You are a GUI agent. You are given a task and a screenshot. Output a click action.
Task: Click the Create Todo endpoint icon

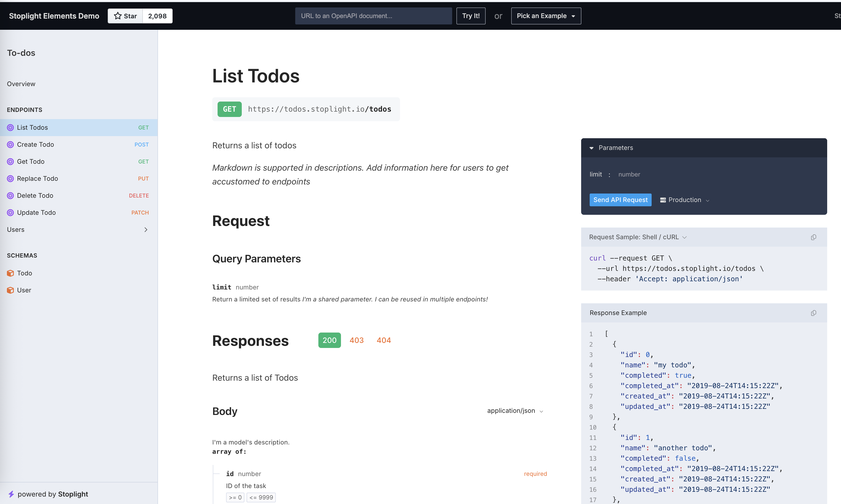(x=11, y=145)
